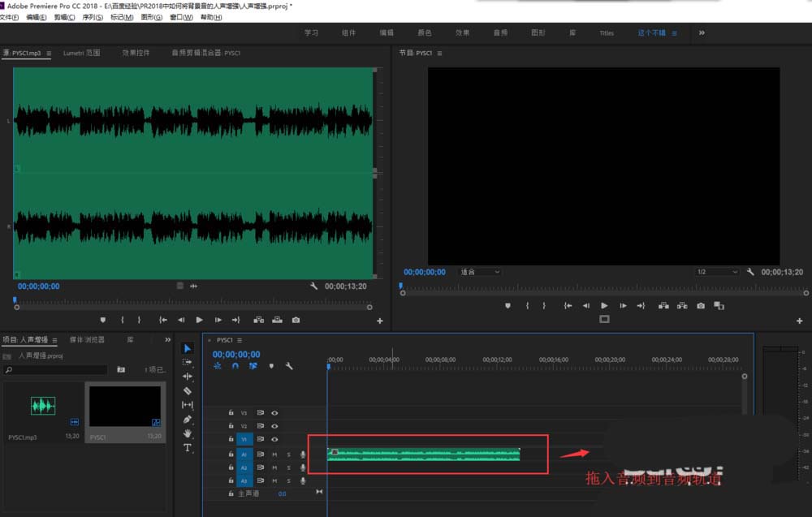Toggle V1 track eye visibility
This screenshot has width=812, height=517.
tap(274, 439)
